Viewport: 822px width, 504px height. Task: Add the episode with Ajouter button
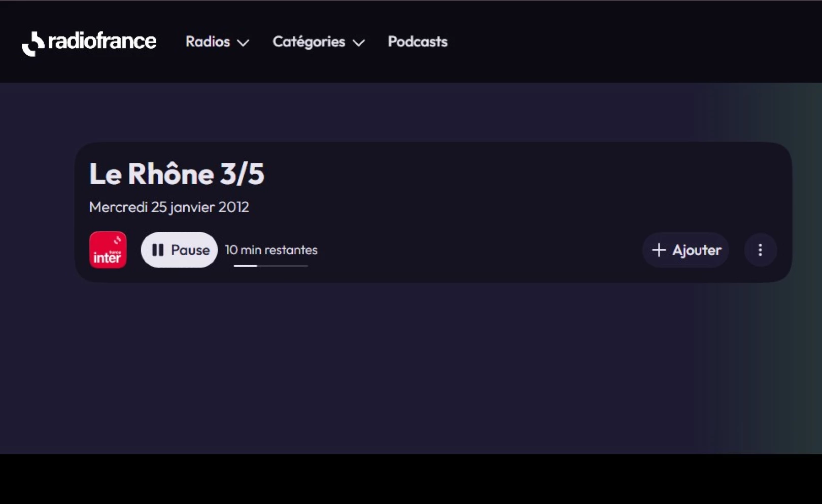click(686, 250)
